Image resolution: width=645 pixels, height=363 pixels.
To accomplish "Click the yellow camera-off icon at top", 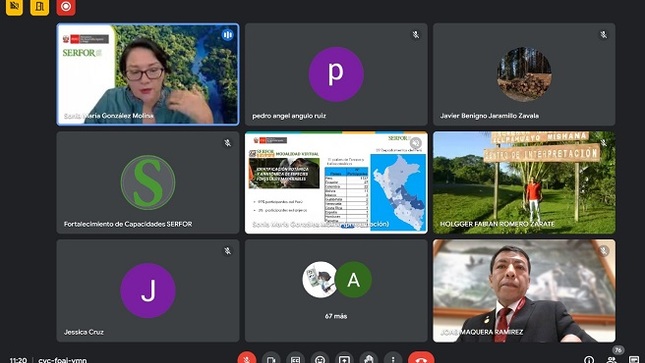I will click(14, 7).
